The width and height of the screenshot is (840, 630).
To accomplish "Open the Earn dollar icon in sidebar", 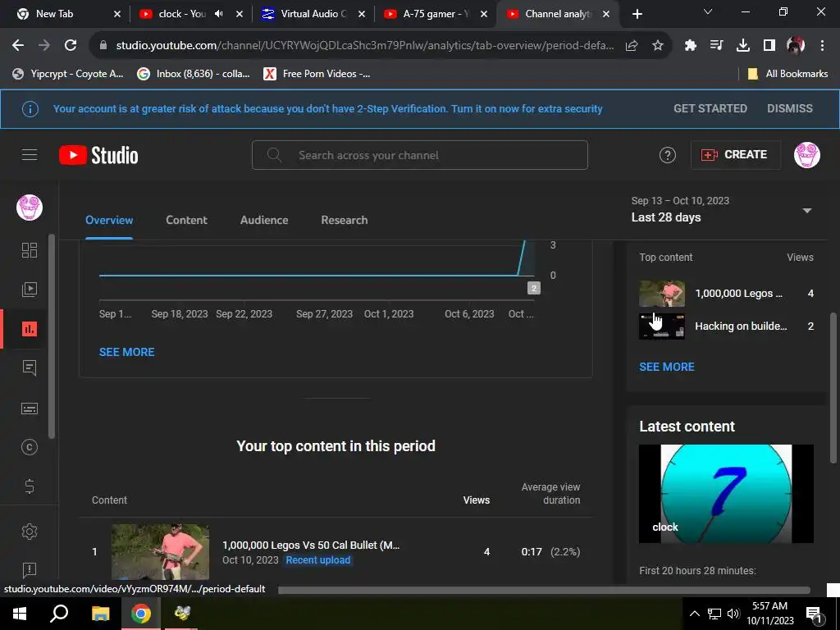I will [x=30, y=486].
